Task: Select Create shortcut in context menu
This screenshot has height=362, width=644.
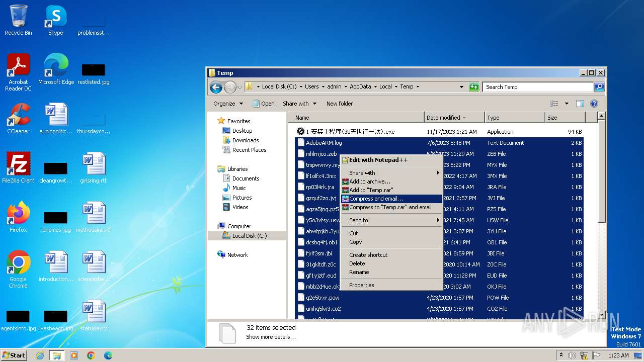Action: click(x=391, y=255)
